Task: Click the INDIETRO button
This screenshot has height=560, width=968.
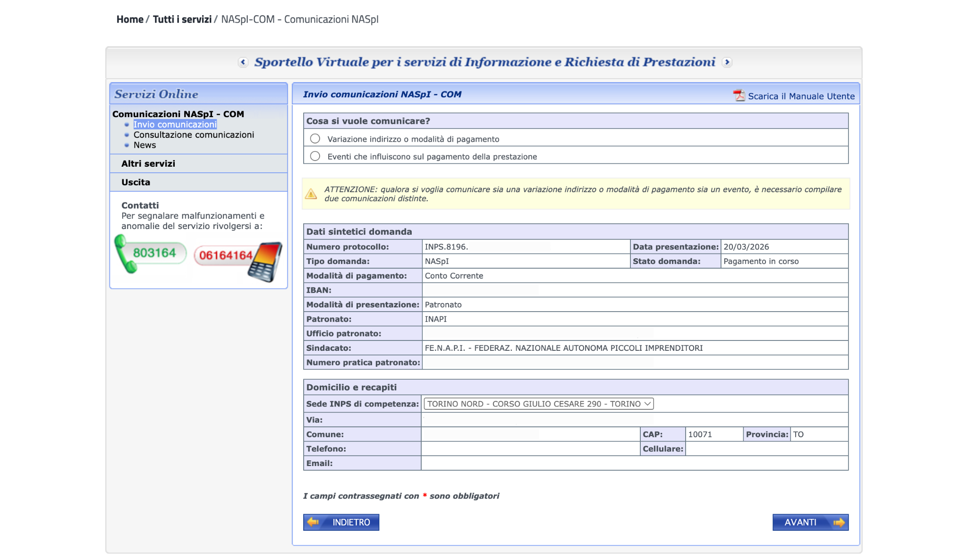Action: (x=341, y=522)
